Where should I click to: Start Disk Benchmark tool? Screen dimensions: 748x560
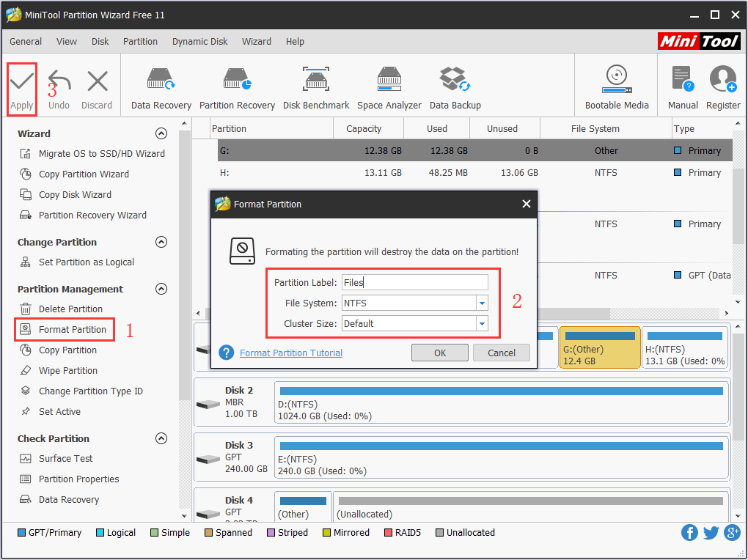coord(316,89)
